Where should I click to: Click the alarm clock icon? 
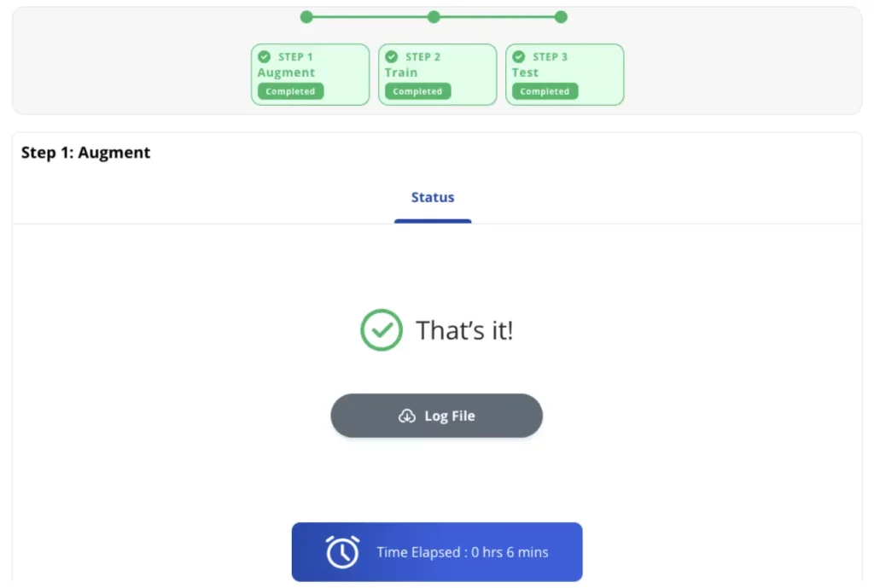coord(342,552)
